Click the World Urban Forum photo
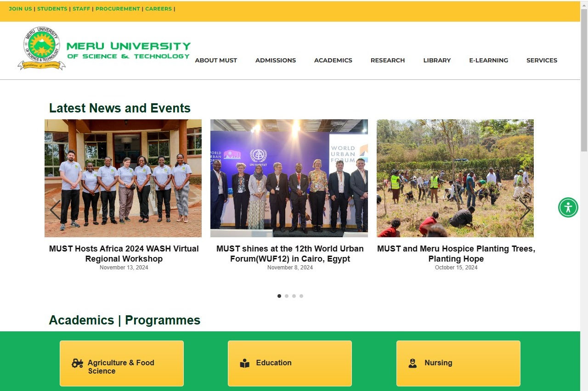The width and height of the screenshot is (588, 391). [289, 178]
